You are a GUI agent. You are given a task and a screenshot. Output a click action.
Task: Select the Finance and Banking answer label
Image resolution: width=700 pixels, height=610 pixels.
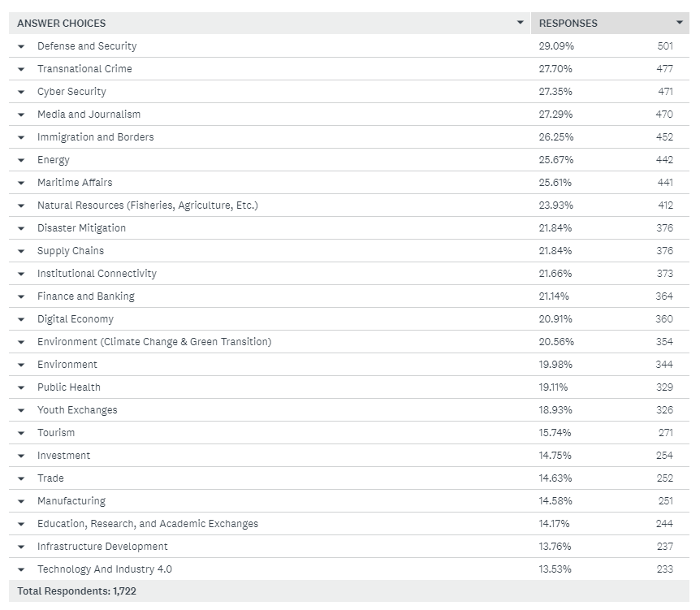86,296
